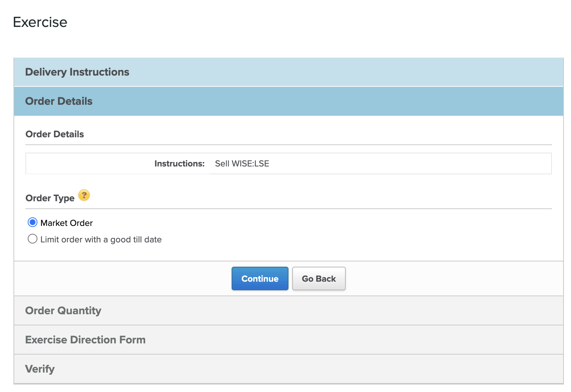
Task: Open the Exercise Direction Form section
Action: click(288, 340)
